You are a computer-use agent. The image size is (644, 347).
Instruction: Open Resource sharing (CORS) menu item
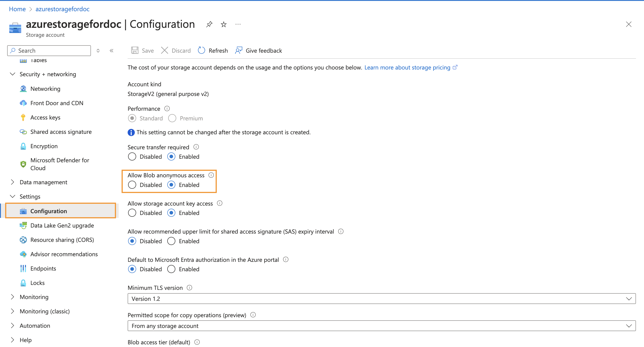point(62,240)
